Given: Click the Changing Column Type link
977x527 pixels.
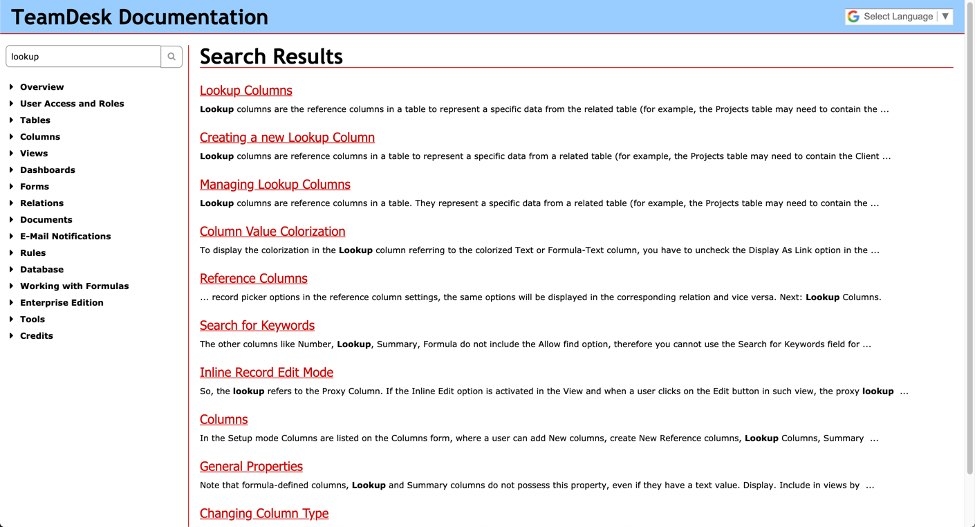Looking at the screenshot, I should point(264,514).
